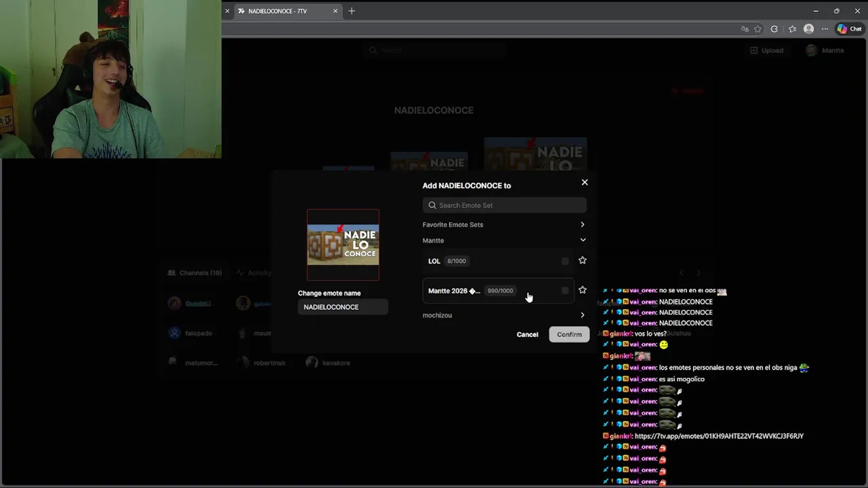
Task: Click the 7TV Upload button
Action: (x=767, y=50)
